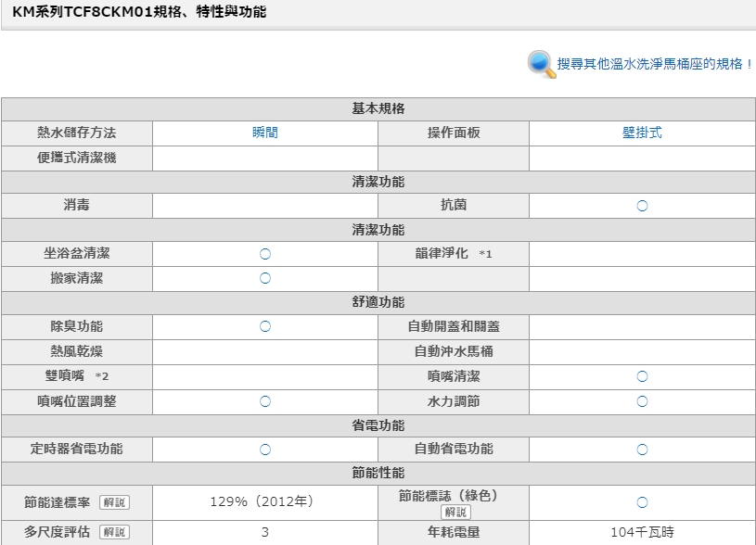Click the circle mark for 除臭功能
Screen dimensions: 756x545
[x=264, y=326]
